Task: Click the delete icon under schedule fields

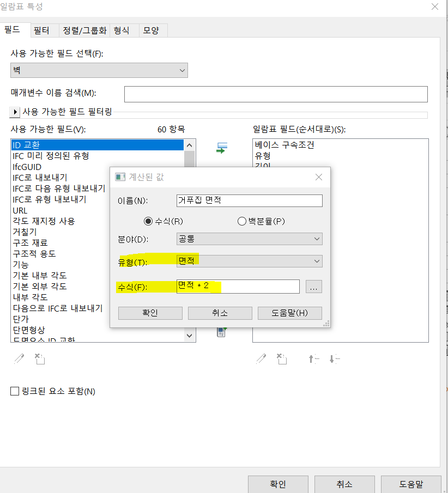Action: coord(282,358)
